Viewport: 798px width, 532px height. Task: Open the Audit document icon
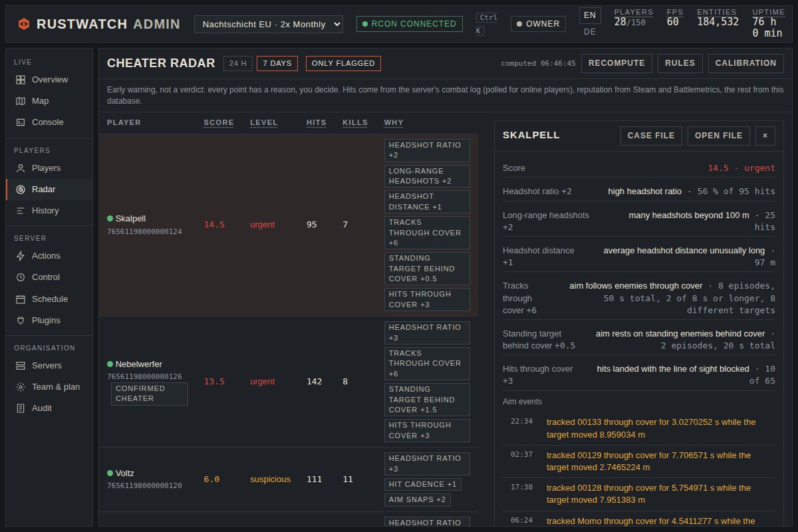[21, 408]
